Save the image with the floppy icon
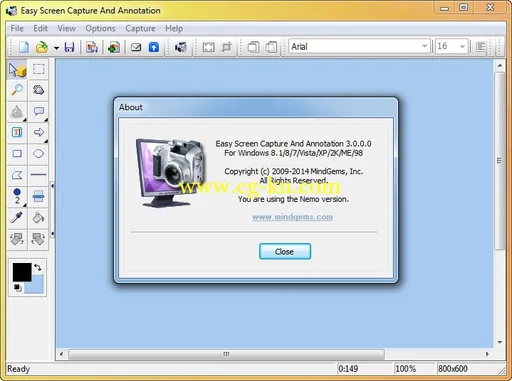This screenshot has height=381, width=512. (69, 47)
